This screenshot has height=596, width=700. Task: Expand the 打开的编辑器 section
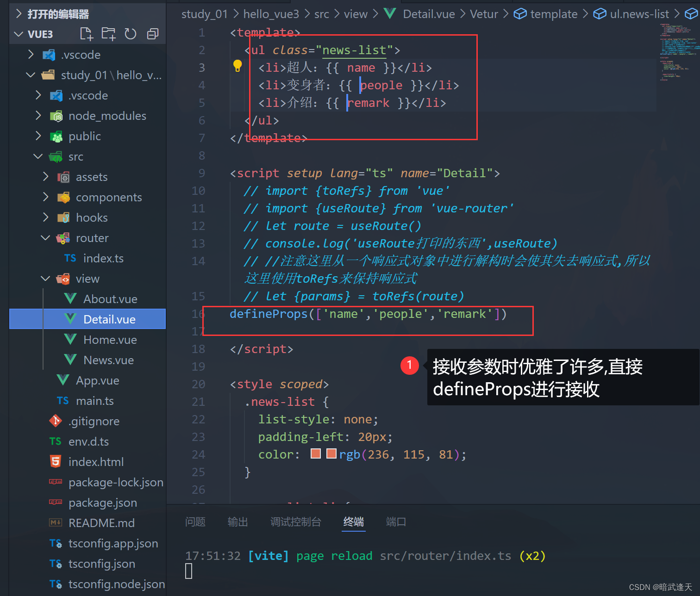(x=19, y=14)
